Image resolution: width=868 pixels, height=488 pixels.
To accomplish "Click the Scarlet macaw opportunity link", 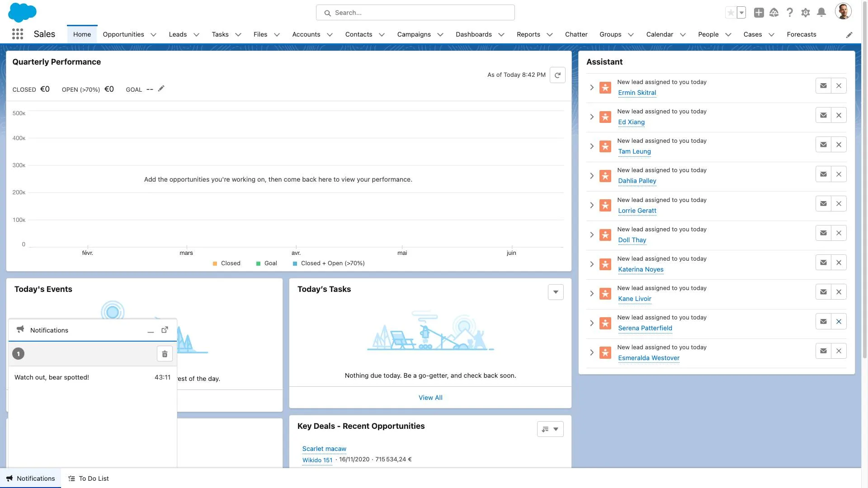I will (x=324, y=449).
